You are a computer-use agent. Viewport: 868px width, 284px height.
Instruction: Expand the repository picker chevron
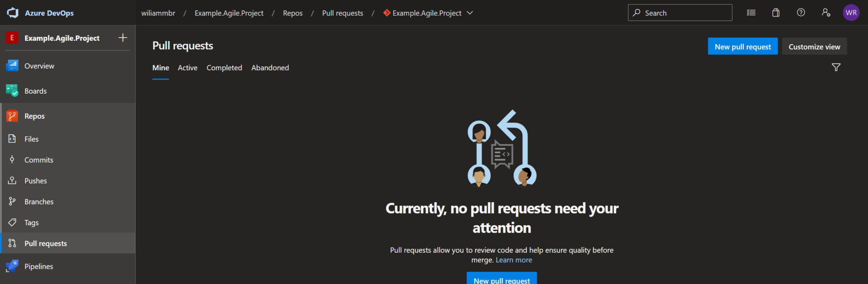tap(470, 13)
